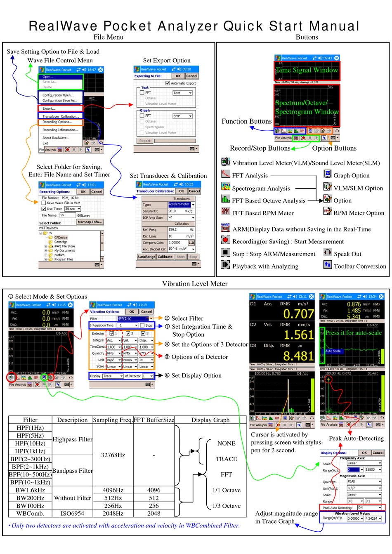Click the legend icon beside 'FFT Based Octave Analysis'
This screenshot has height=554, width=392.
(x=226, y=199)
